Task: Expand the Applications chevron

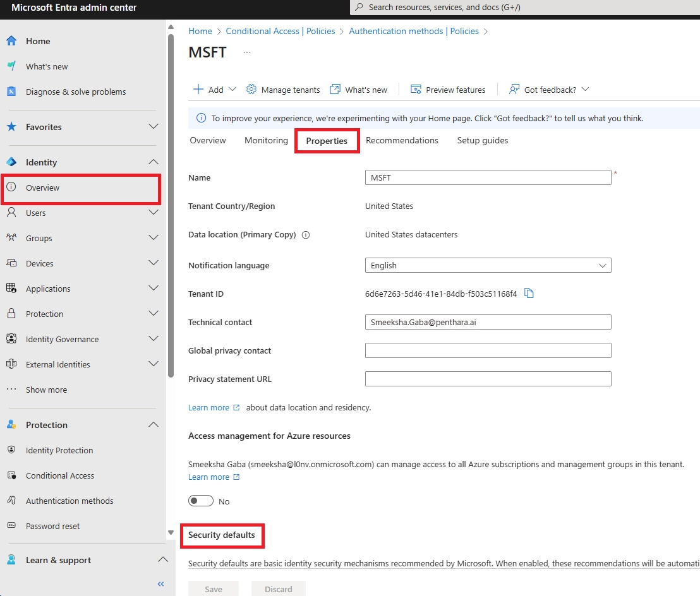Action: [154, 288]
